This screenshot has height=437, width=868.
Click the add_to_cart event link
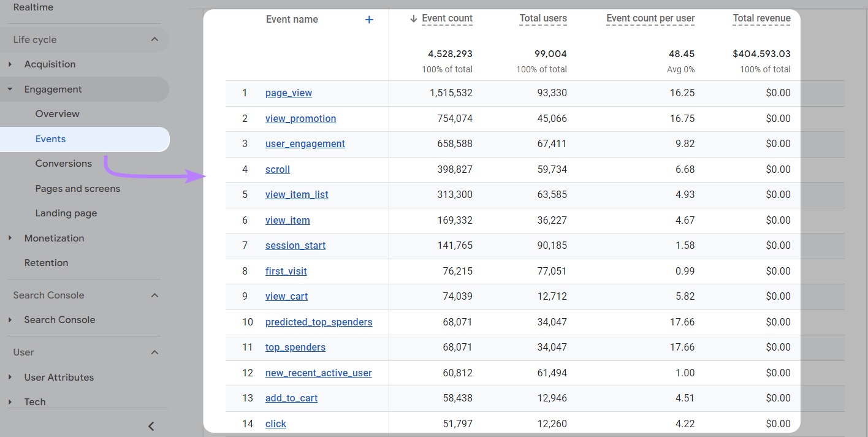(x=291, y=398)
